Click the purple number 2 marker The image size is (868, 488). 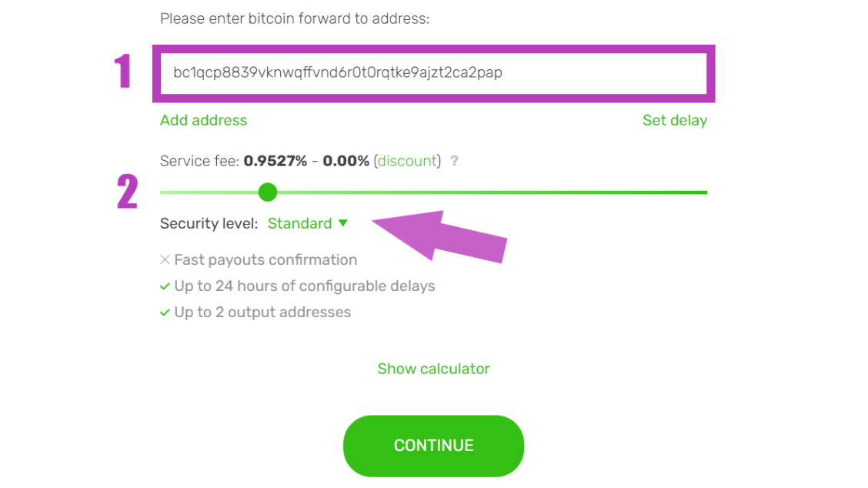tap(127, 192)
